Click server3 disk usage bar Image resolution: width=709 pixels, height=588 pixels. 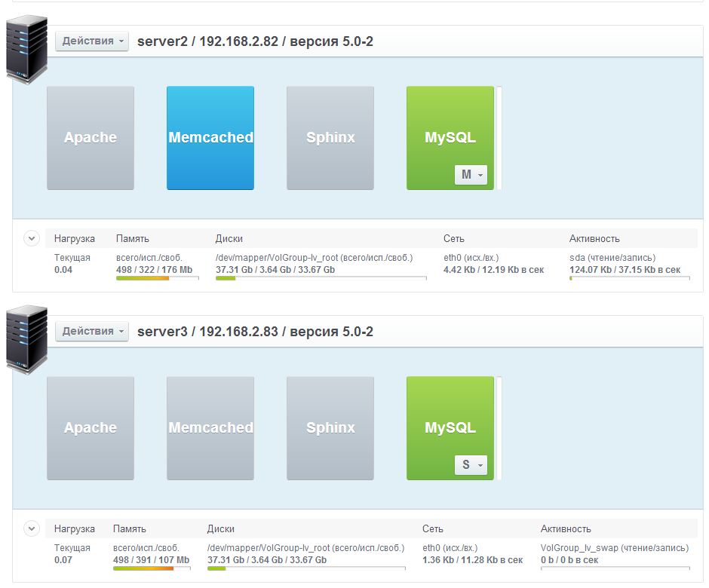click(305, 569)
